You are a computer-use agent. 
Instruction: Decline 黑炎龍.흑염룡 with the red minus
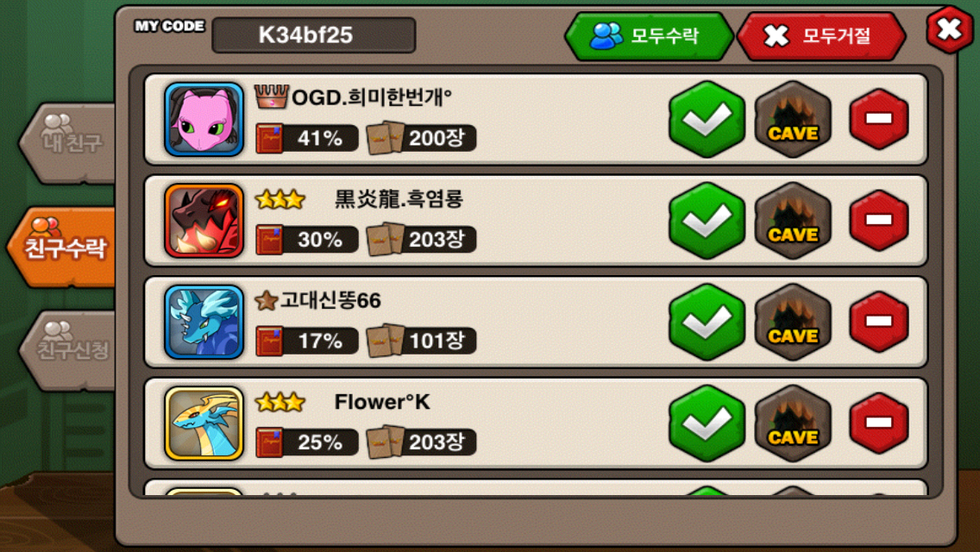click(878, 220)
